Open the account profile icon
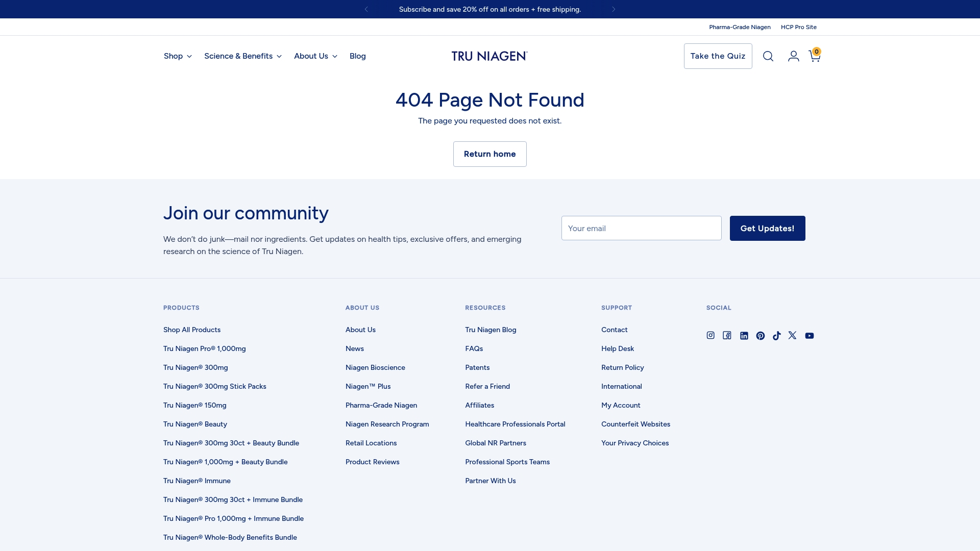Screen dimensions: 980x551 (793, 56)
